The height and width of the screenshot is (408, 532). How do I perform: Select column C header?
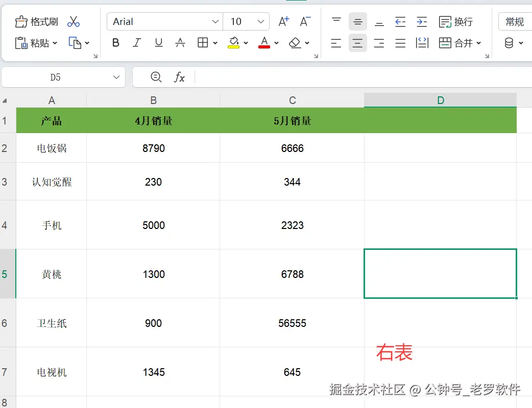tap(292, 100)
